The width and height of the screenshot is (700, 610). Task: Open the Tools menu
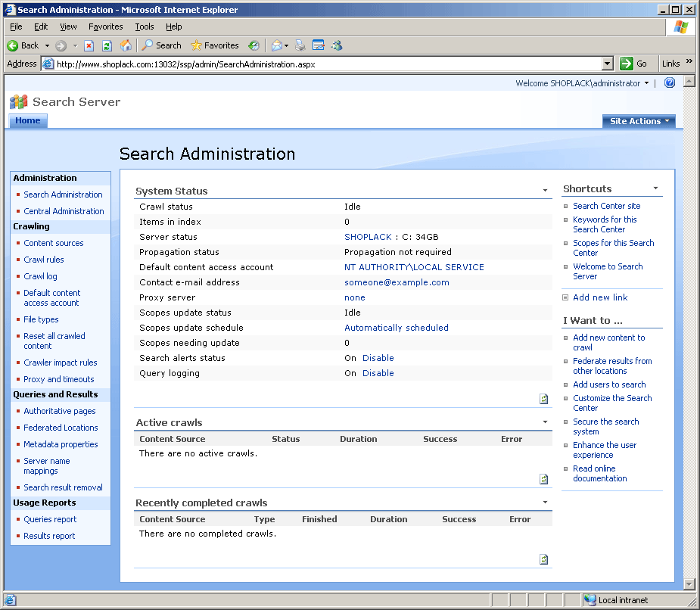click(145, 26)
